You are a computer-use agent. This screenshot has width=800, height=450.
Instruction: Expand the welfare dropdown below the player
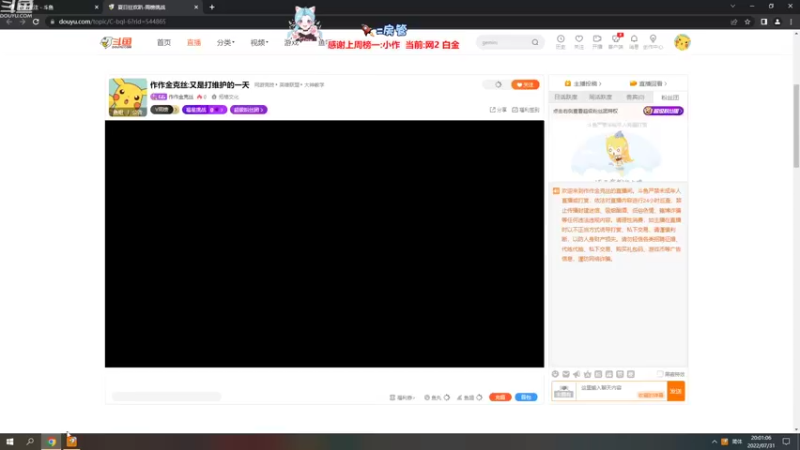402,397
